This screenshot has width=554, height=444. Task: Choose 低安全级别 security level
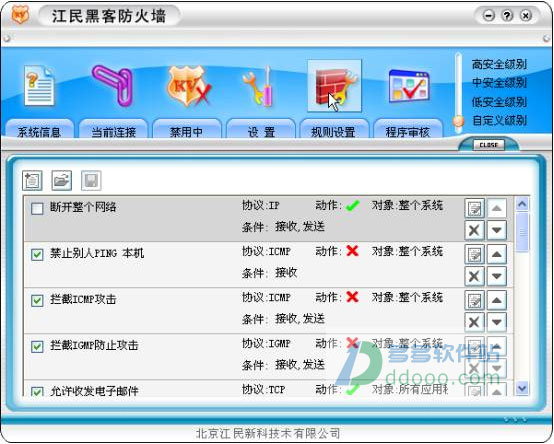click(499, 102)
